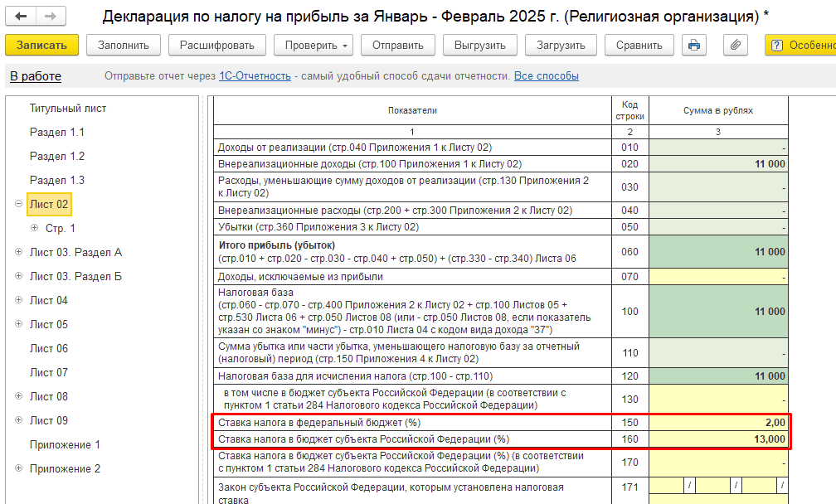Click the line 070 amount field
This screenshot has width=836, height=504.
click(x=718, y=276)
